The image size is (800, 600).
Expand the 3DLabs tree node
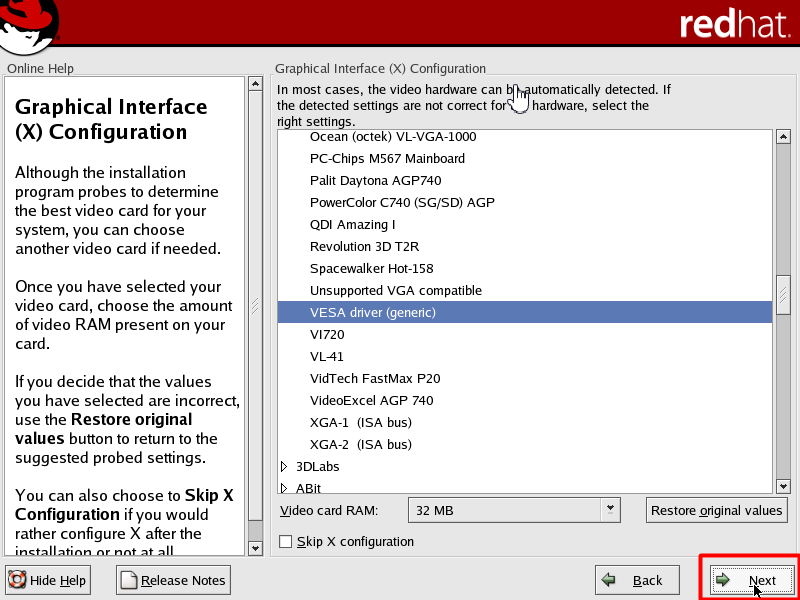pos(284,466)
